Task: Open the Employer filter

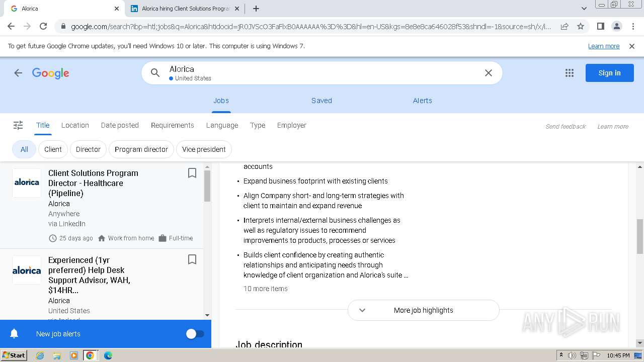Action: pyautogui.click(x=291, y=125)
